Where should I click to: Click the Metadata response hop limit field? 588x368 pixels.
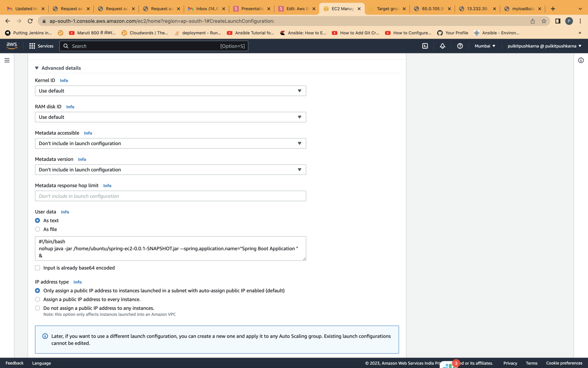pos(170,196)
